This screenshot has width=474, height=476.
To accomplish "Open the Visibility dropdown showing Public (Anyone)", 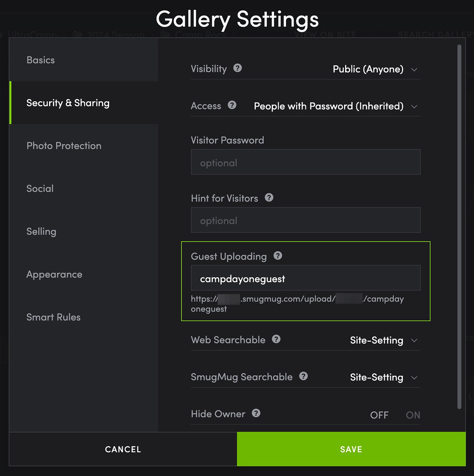I will pos(375,69).
